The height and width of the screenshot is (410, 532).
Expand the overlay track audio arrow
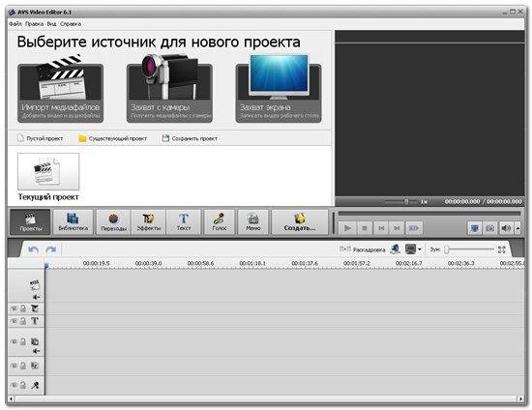[36, 351]
